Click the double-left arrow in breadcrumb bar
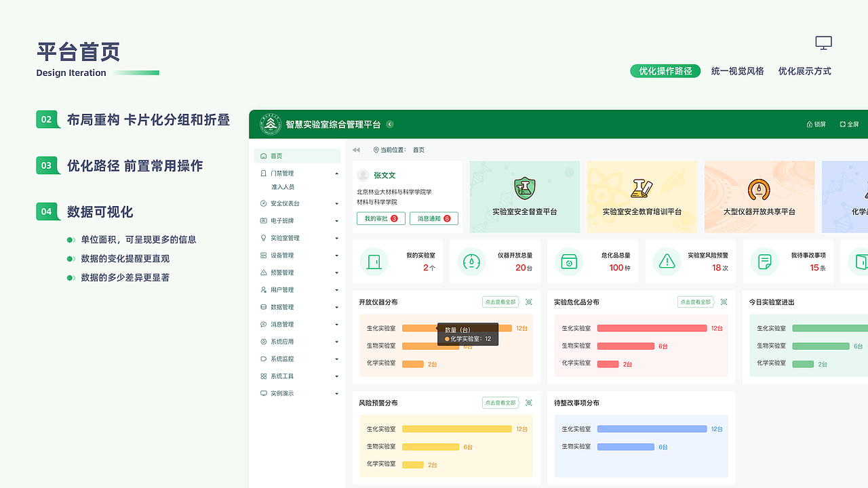 356,150
